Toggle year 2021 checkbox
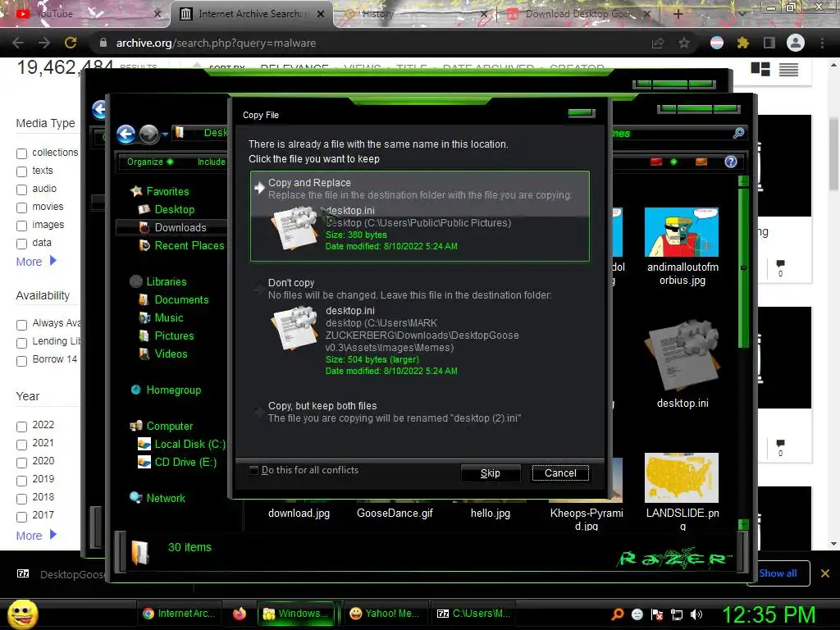Image resolution: width=840 pixels, height=630 pixels. (21, 445)
